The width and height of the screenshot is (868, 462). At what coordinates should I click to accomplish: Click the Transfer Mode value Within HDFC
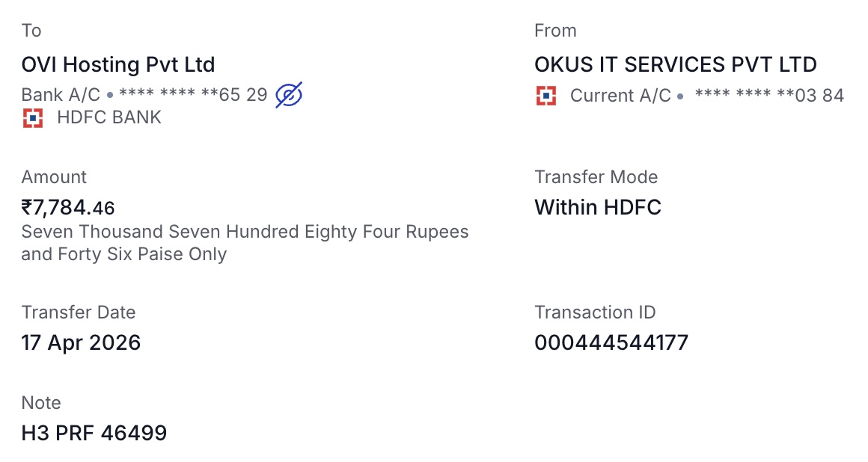click(x=598, y=207)
